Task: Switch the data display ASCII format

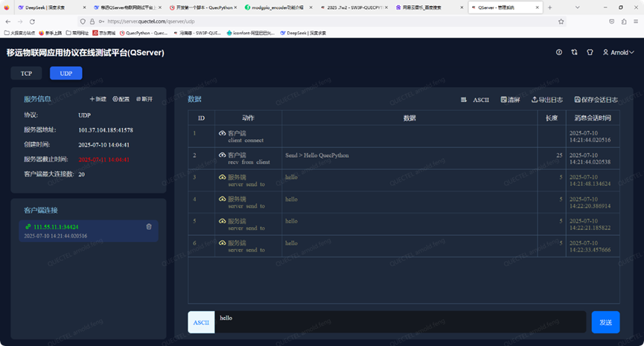Action: point(481,100)
